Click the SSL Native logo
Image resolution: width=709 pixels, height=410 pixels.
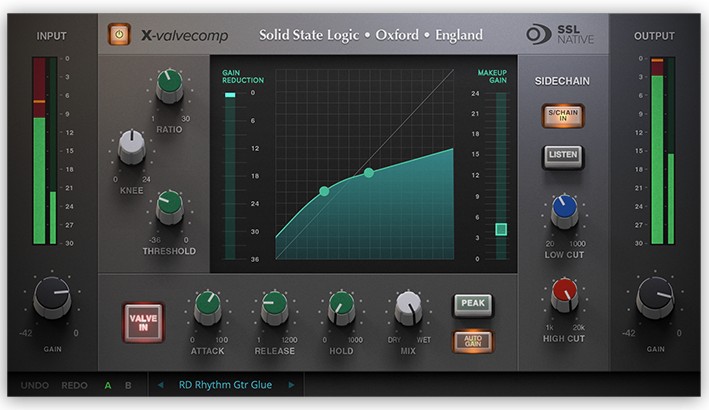point(560,34)
